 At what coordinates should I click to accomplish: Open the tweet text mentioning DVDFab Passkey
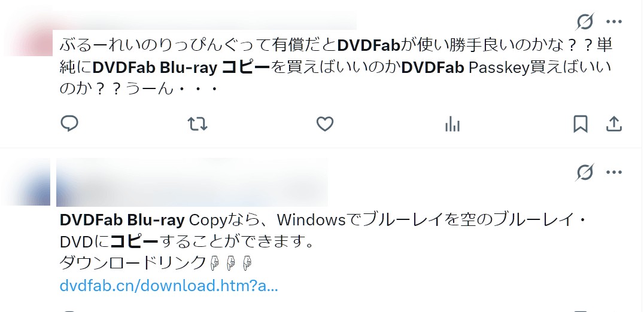[x=336, y=67]
